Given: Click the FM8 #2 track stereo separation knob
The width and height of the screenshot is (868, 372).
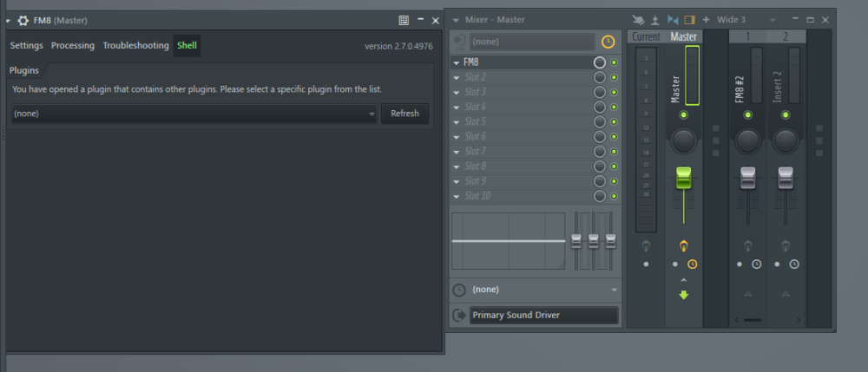Looking at the screenshot, I should coord(748,245).
